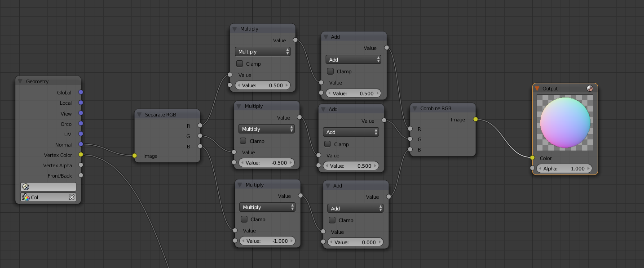
Task: Enable Clamp on the middle Add node
Action: click(x=327, y=144)
